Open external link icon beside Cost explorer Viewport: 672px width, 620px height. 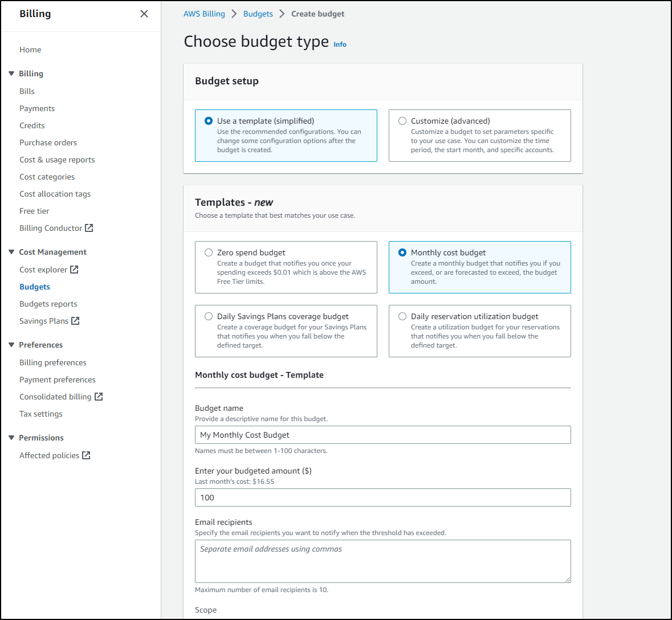[74, 270]
